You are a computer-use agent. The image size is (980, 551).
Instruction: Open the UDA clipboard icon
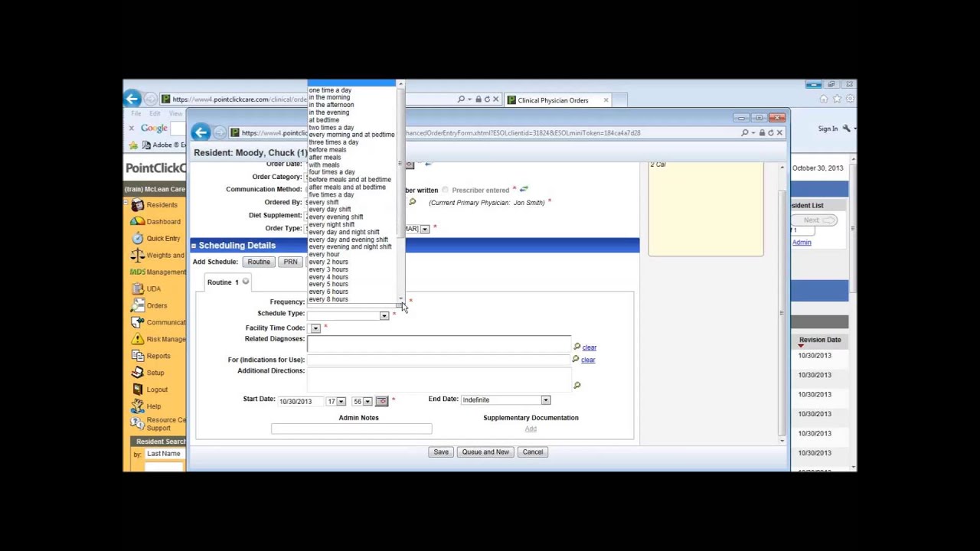point(137,289)
